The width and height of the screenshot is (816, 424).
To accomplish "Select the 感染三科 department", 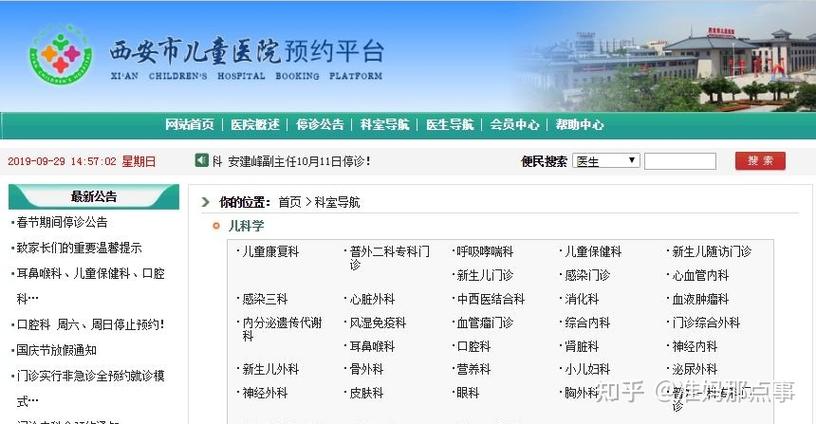I will click(x=265, y=299).
